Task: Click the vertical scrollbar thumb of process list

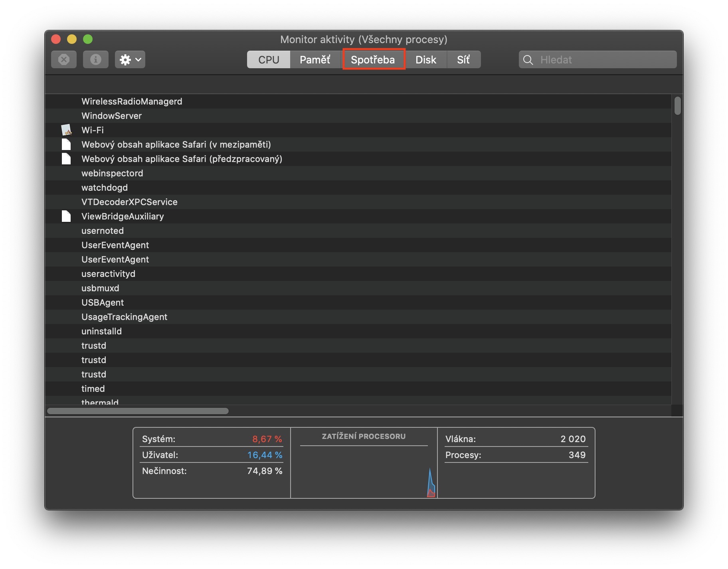Action: point(677,106)
